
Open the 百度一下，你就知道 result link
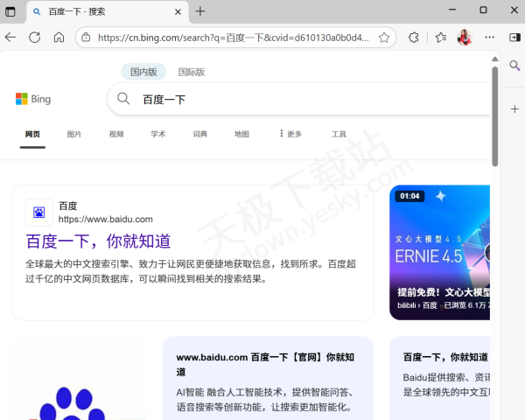tap(98, 241)
